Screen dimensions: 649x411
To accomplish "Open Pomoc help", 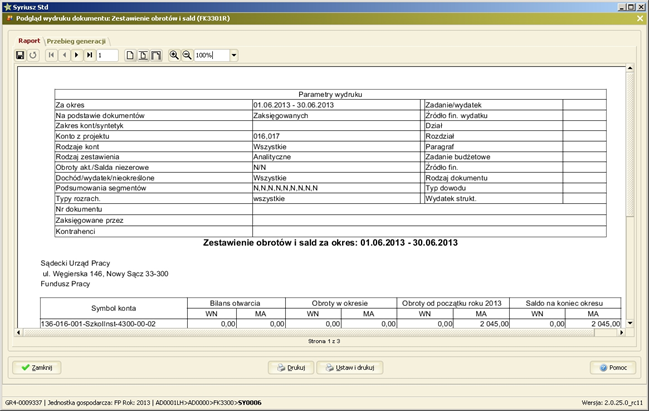I will [x=613, y=368].
